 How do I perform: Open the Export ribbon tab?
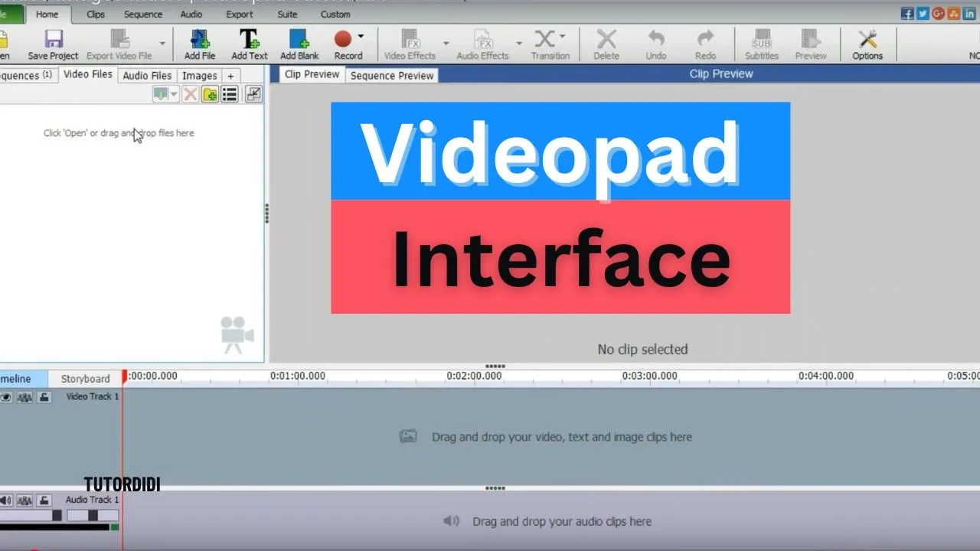coord(240,14)
